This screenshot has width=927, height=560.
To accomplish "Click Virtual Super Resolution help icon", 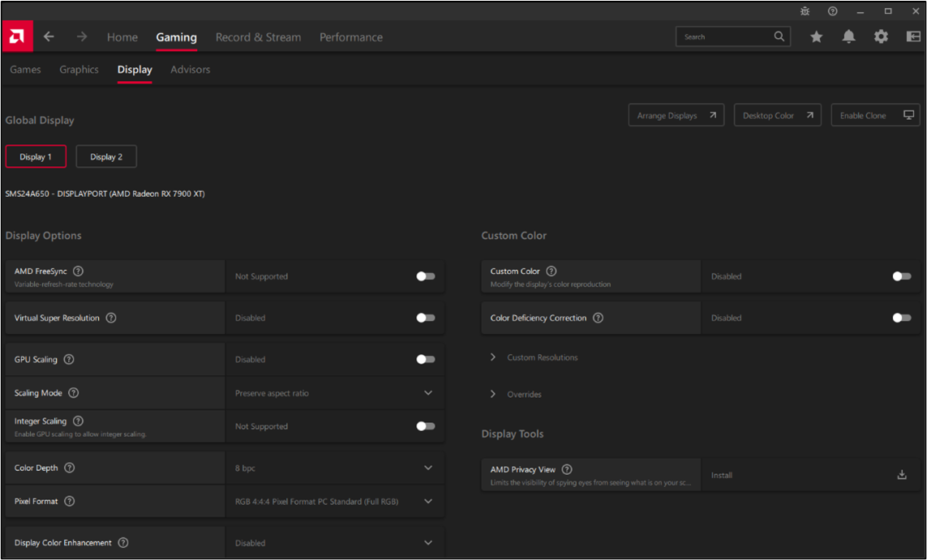I will pyautogui.click(x=110, y=318).
